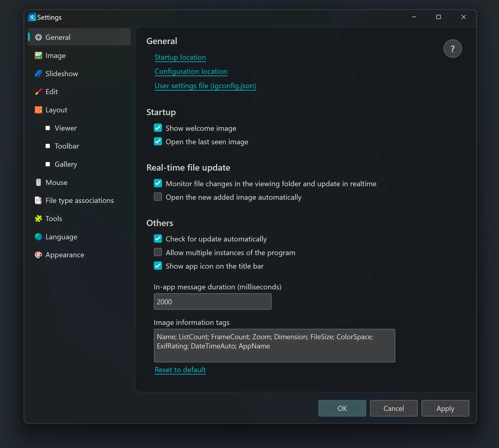Click the ImageGlass app icon in title bar
Viewport: 499px width, 448px height.
pyautogui.click(x=32, y=17)
